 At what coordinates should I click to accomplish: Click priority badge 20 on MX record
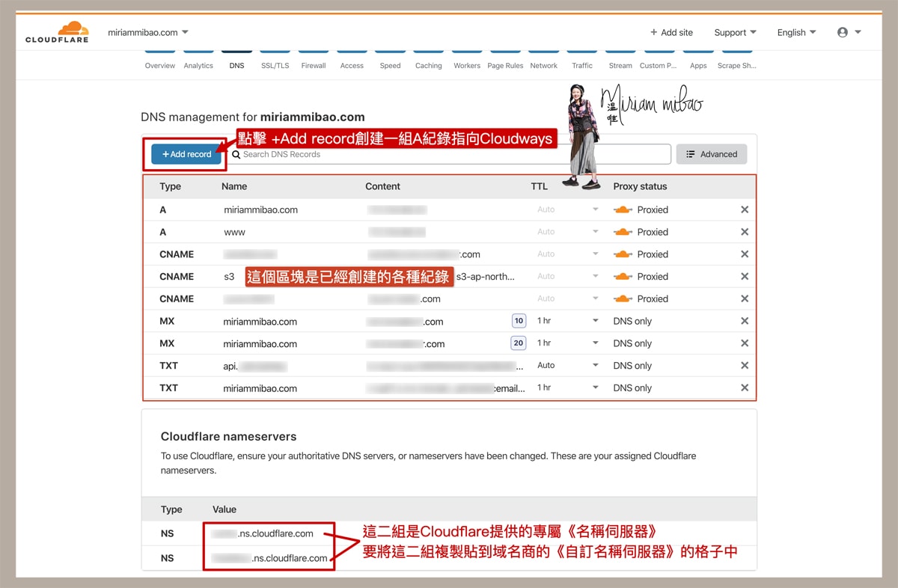pos(519,343)
